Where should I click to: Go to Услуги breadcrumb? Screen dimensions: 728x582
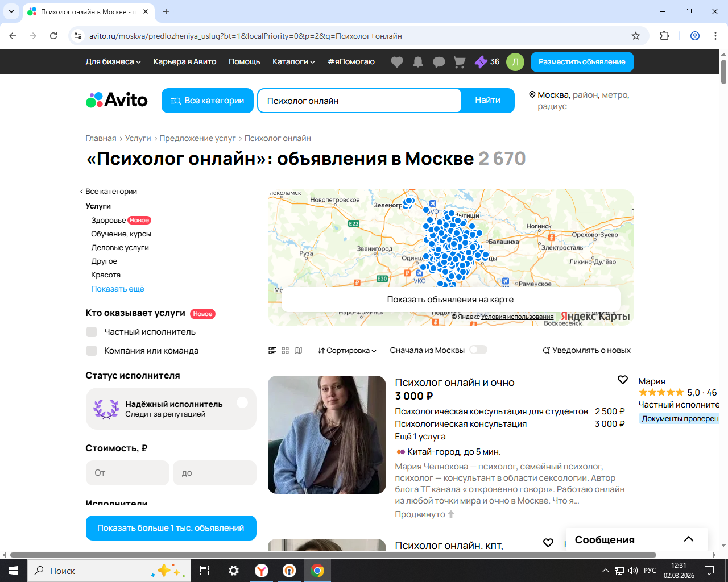138,138
